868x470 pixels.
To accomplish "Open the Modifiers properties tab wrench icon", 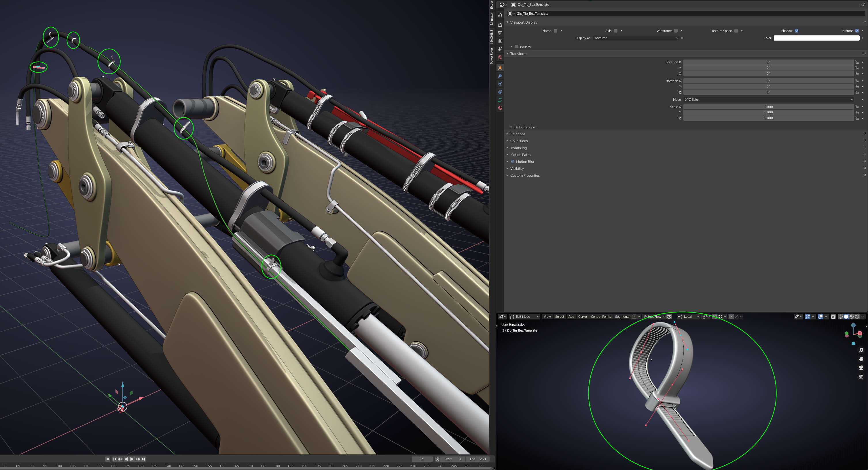I will [500, 76].
